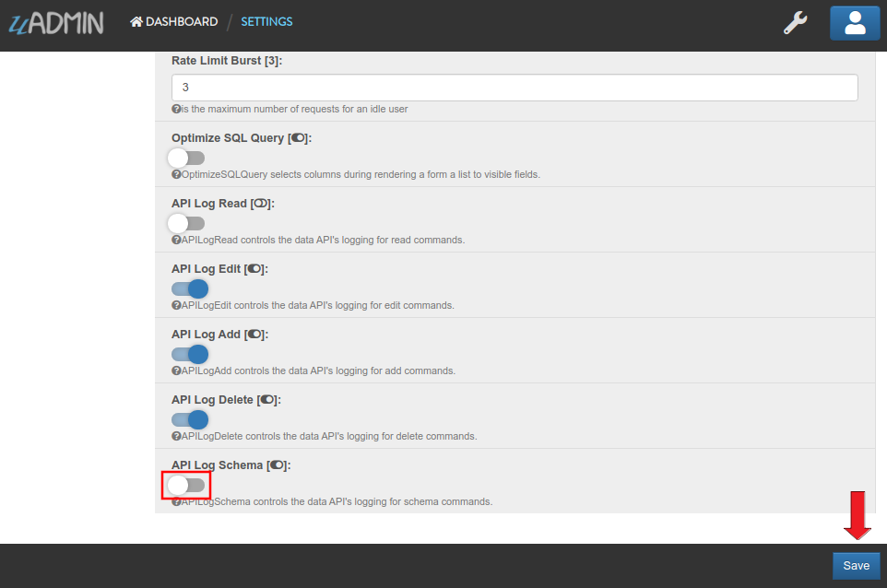Click help icon beside APILogSchema description

coord(176,502)
